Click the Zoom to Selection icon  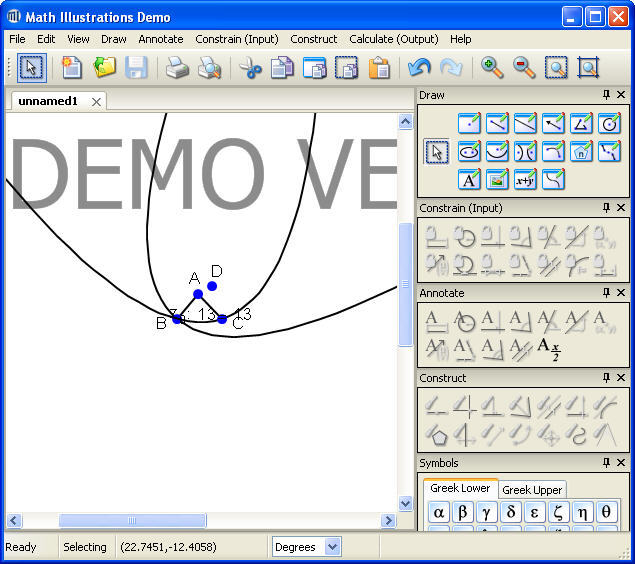point(556,68)
